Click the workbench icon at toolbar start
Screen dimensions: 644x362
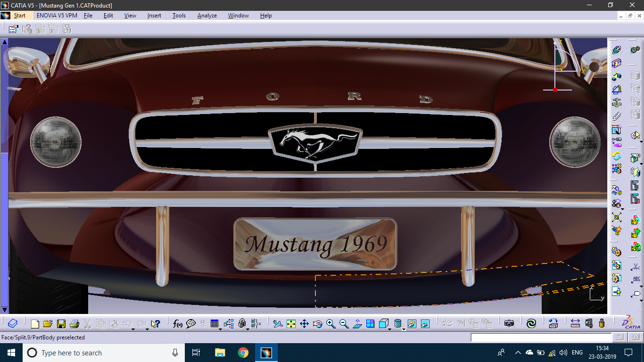(12, 324)
